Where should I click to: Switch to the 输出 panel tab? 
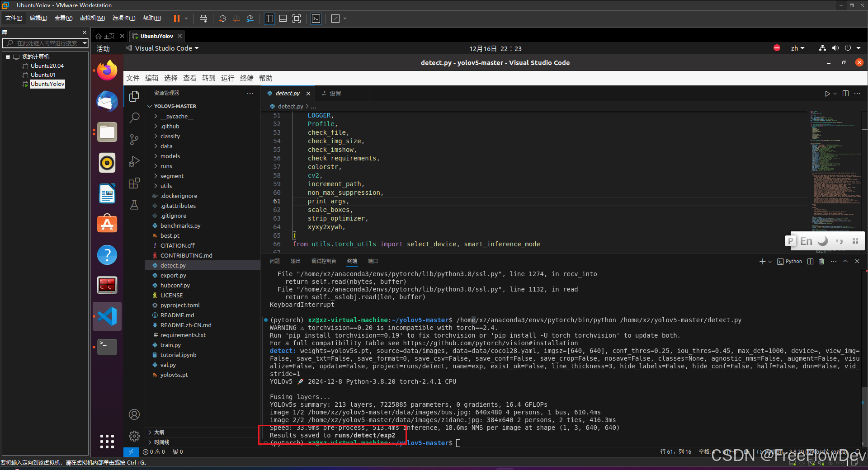click(295, 261)
